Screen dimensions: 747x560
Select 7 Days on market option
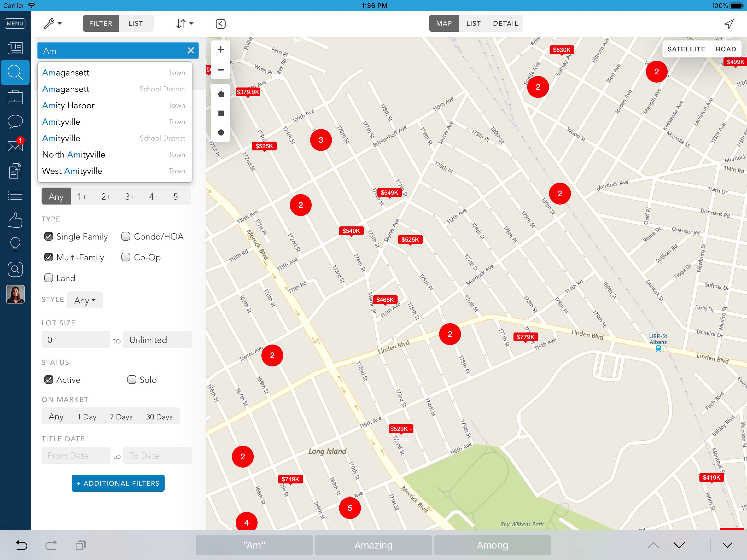tap(121, 417)
